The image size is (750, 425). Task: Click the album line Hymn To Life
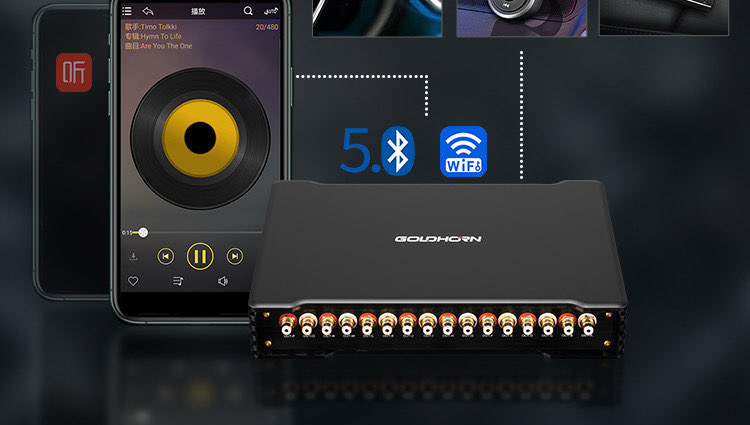pos(154,36)
